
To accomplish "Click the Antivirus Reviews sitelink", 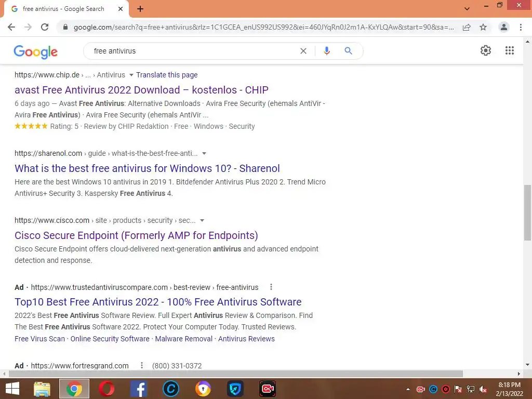I will pos(246,339).
